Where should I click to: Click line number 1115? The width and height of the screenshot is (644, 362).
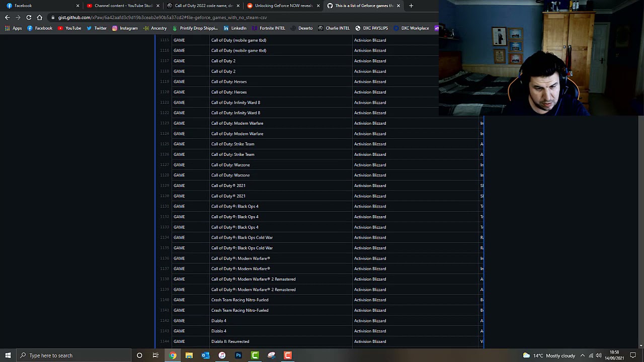tap(165, 40)
